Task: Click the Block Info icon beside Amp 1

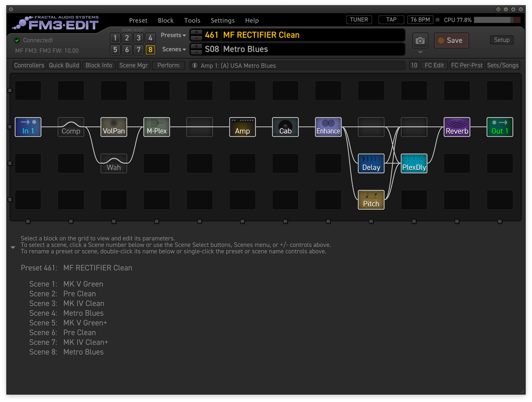Action: (x=195, y=65)
